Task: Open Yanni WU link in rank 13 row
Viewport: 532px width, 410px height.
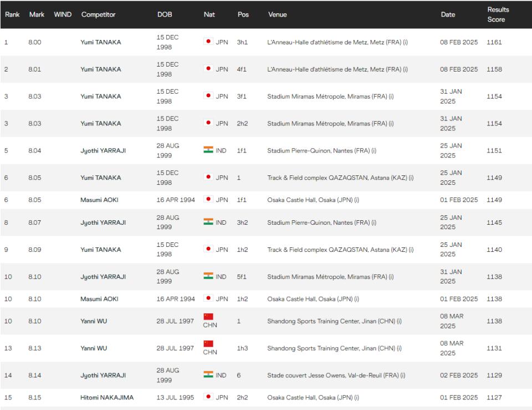Action: (x=94, y=348)
